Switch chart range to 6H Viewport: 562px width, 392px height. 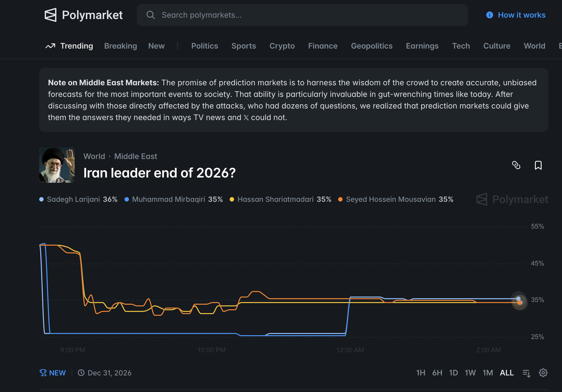click(x=437, y=373)
